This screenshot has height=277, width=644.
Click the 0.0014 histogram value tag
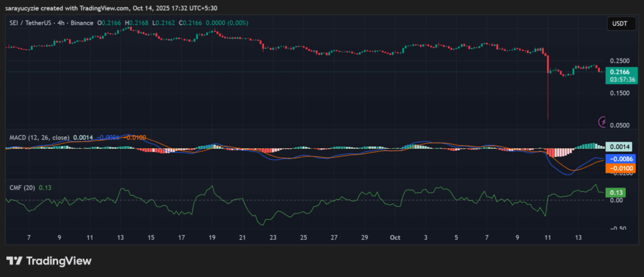619,146
